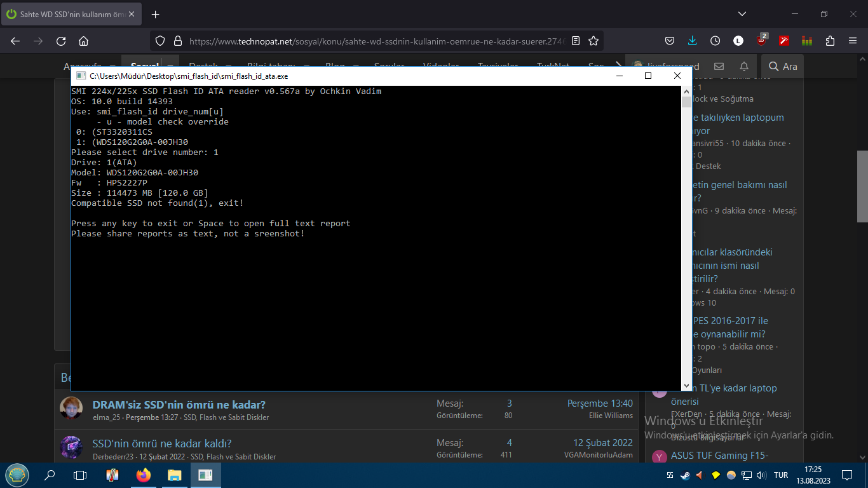The height and width of the screenshot is (488, 868).
Task: Open the shield tracking protection panel
Action: pos(160,41)
